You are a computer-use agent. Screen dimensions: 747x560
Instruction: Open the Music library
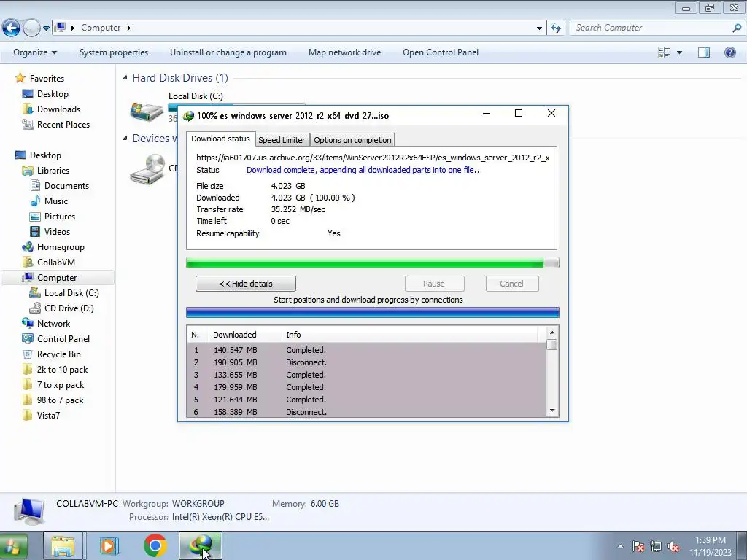coord(49,201)
